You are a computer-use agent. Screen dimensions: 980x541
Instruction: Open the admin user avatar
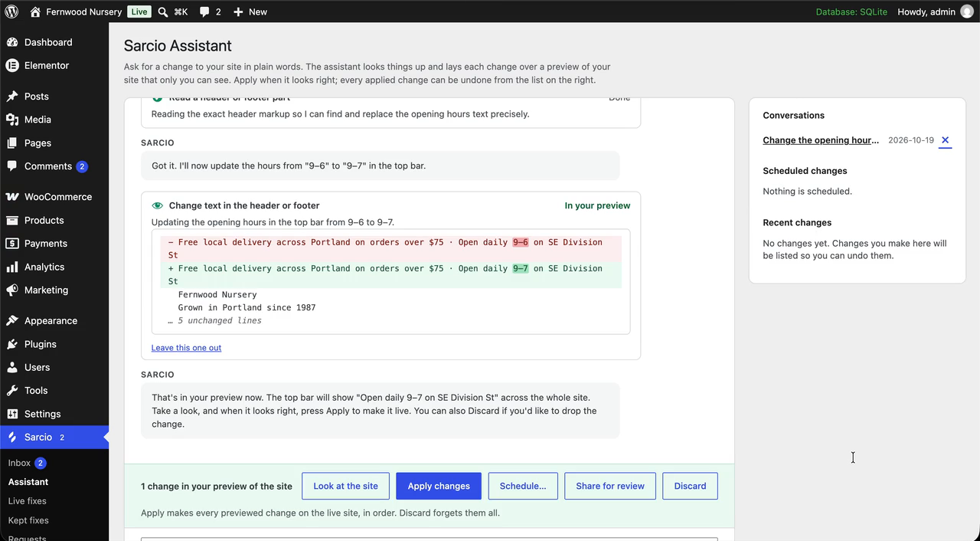(x=967, y=11)
